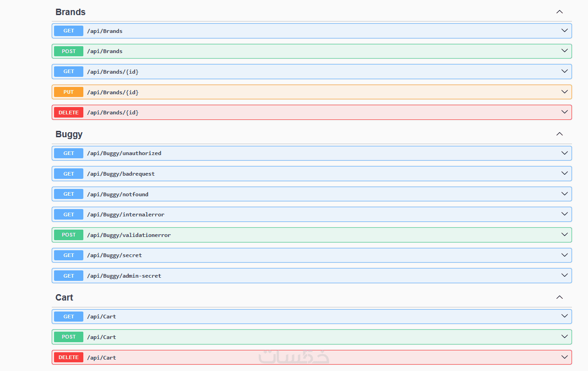Image resolution: width=588 pixels, height=371 pixels.
Task: Expand arrow on /api/Buggy/validationerror row
Action: (565, 235)
